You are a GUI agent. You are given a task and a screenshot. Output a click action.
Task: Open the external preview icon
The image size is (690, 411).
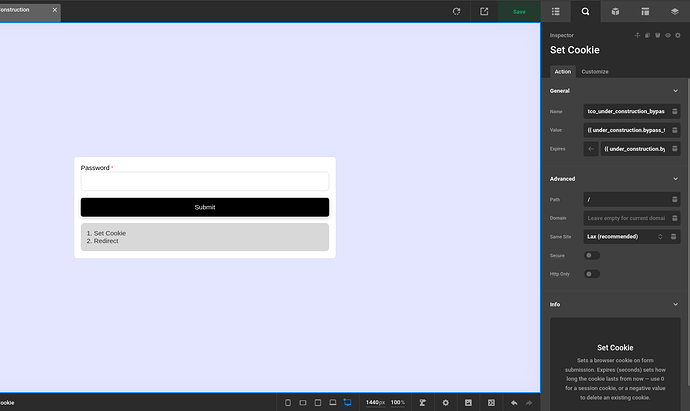484,11
